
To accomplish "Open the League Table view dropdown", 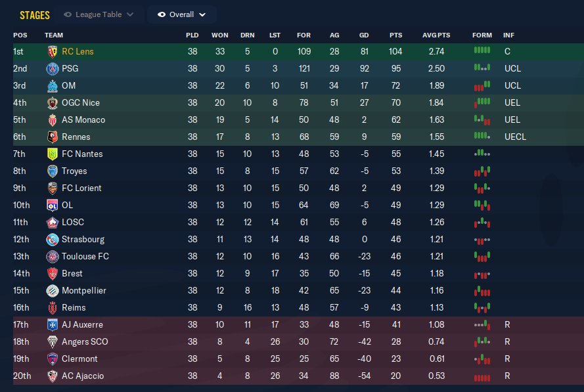I will tap(97, 14).
